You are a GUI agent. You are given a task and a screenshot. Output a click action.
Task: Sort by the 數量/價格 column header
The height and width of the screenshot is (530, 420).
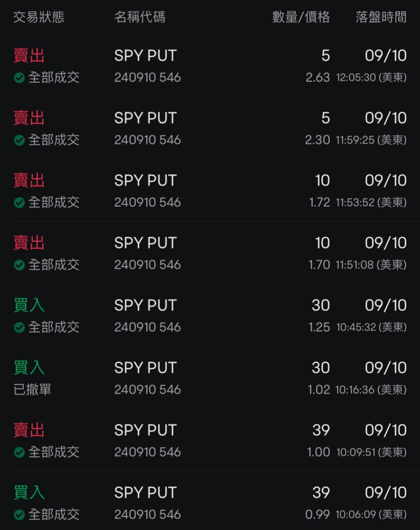click(x=301, y=17)
